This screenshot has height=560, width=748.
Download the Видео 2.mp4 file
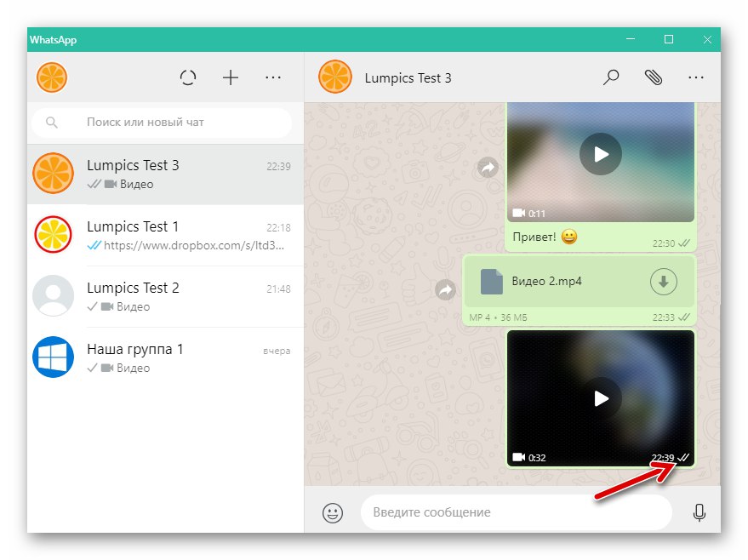coord(663,282)
